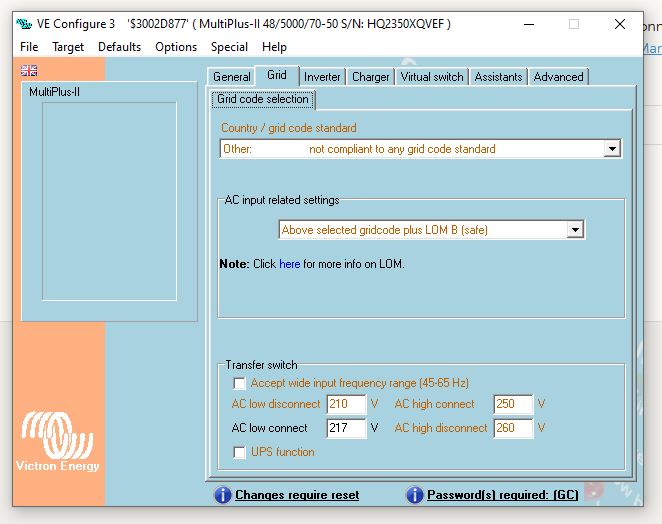
Task: Click the Password(s) required: (GC) link
Action: coord(503,495)
